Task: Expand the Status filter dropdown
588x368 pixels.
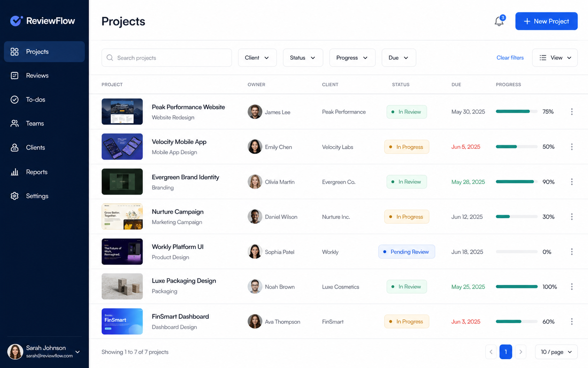Action: pyautogui.click(x=303, y=57)
